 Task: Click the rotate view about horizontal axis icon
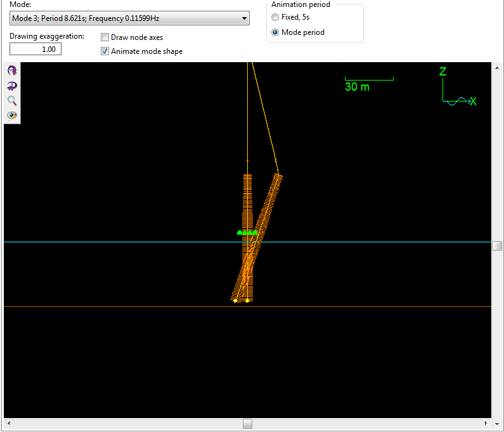(12, 71)
